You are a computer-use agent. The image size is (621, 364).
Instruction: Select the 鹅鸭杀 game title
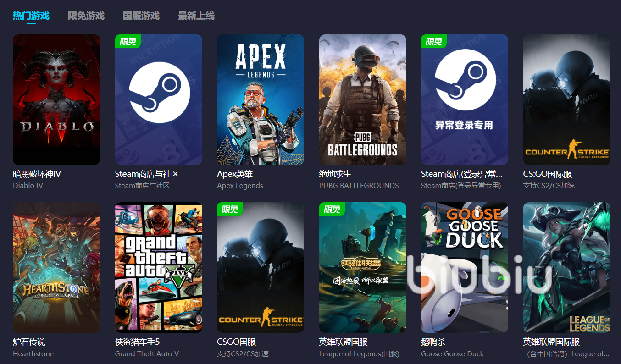coord(433,342)
